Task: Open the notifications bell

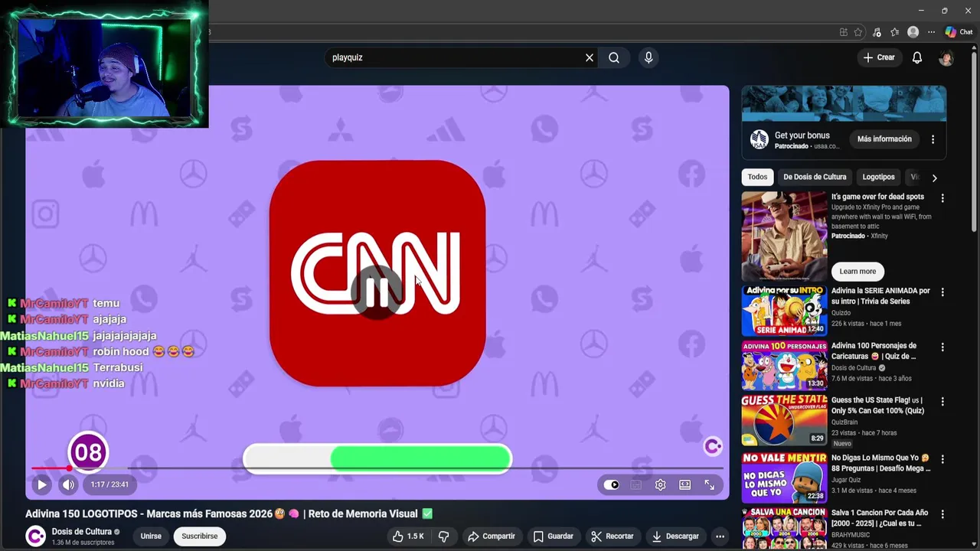Action: pyautogui.click(x=917, y=57)
